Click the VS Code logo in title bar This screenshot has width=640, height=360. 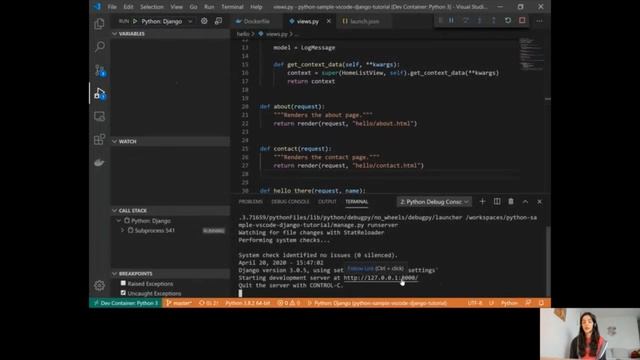click(97, 7)
